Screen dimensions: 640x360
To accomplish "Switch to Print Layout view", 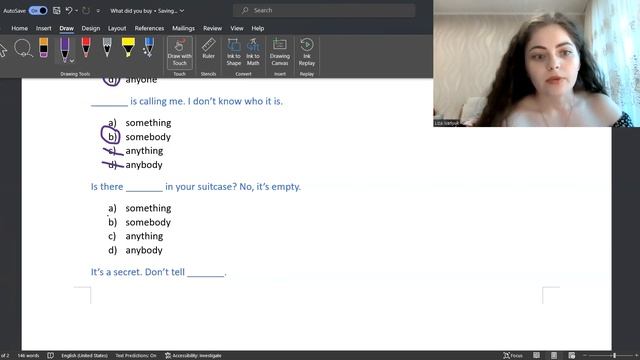I will [554, 356].
